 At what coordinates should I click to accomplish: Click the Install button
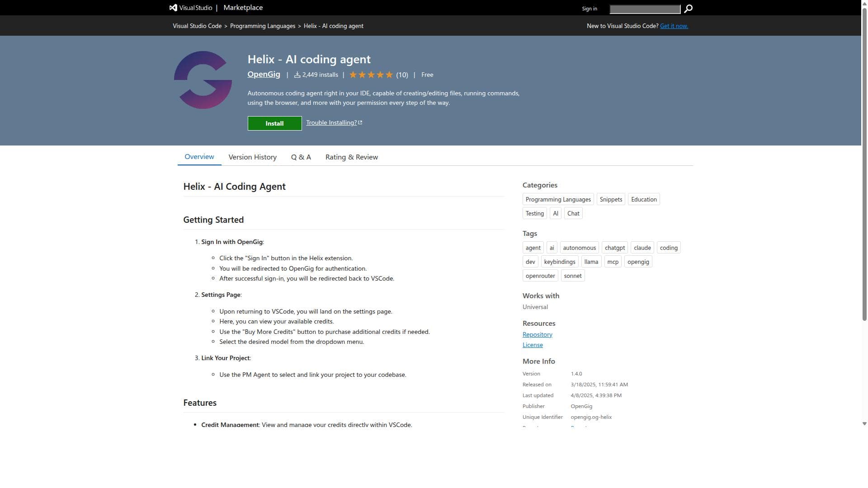coord(274,123)
